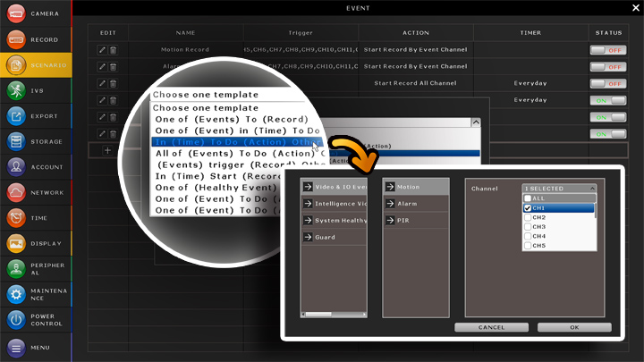644x362 pixels.
Task: Select the Alarm event type
Action: (390, 203)
